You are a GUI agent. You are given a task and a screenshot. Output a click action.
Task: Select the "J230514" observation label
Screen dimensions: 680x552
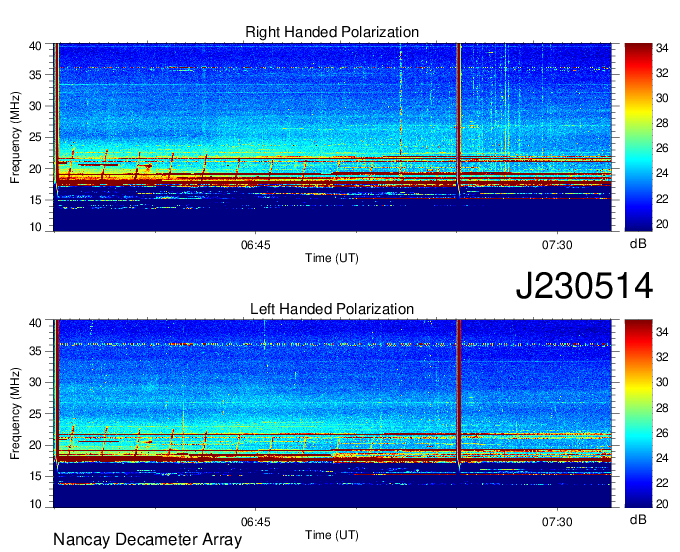tap(584, 285)
